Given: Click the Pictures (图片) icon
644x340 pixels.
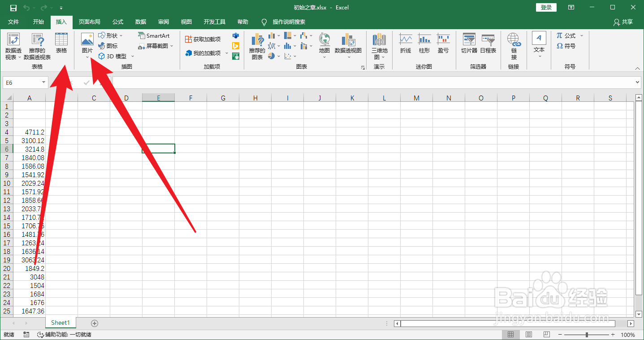Looking at the screenshot, I should click(87, 39).
